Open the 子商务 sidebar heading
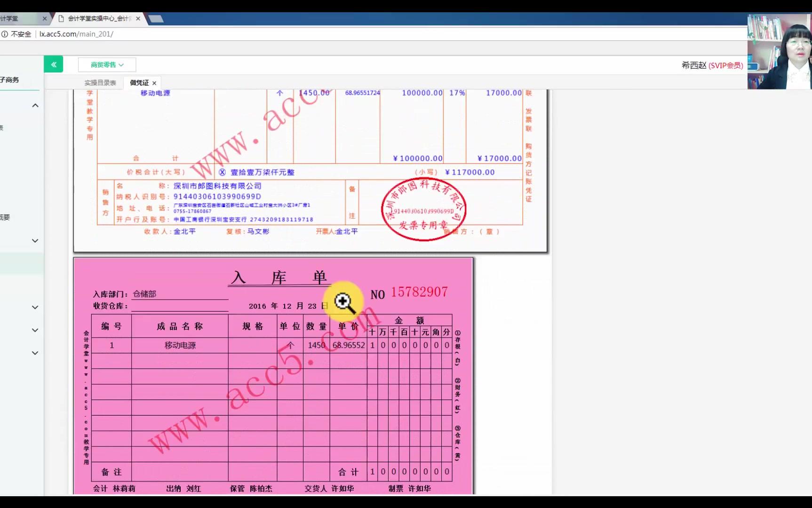Viewport: 812px width, 508px height. coord(9,80)
